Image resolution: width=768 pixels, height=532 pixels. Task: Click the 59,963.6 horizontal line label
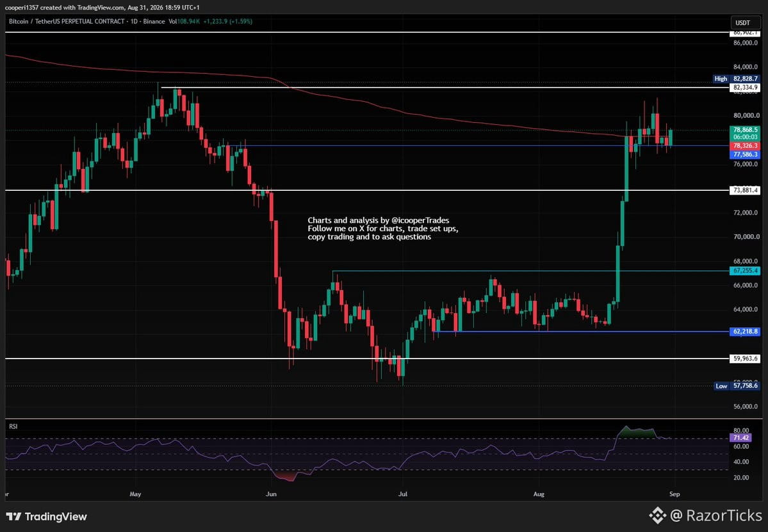point(745,359)
